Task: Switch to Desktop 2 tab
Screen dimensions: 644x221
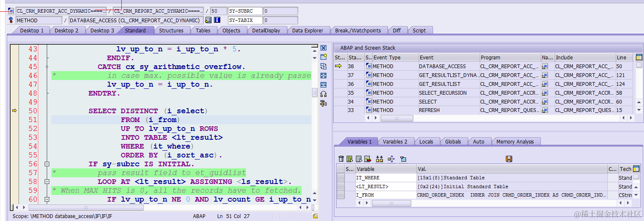Action: click(x=67, y=30)
